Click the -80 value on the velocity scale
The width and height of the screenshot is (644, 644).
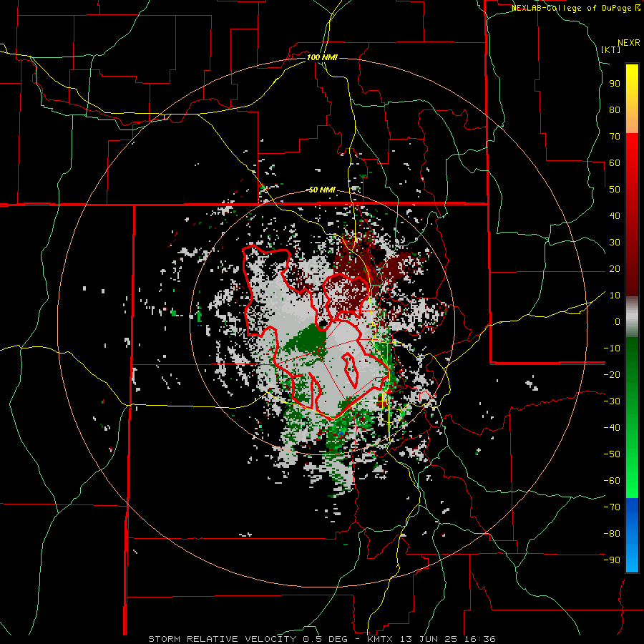[x=612, y=534]
